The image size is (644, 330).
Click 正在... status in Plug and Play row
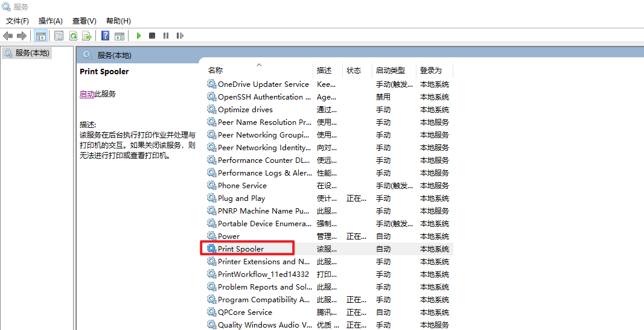pos(357,198)
